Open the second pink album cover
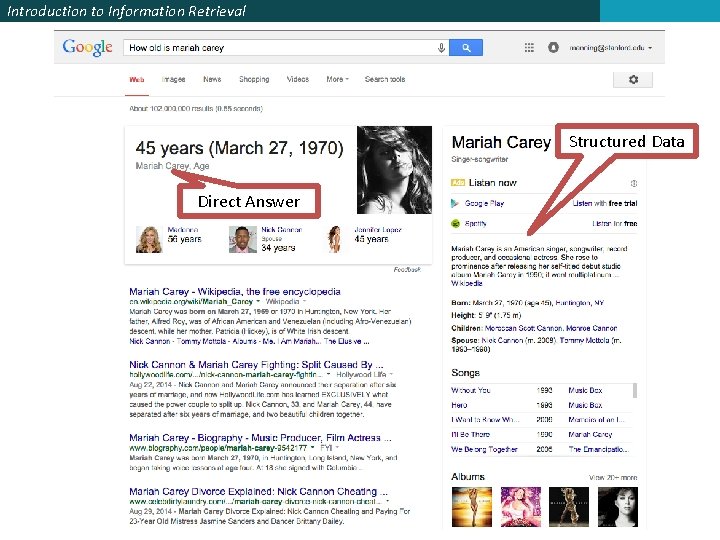This screenshot has width=720, height=540. point(521,507)
